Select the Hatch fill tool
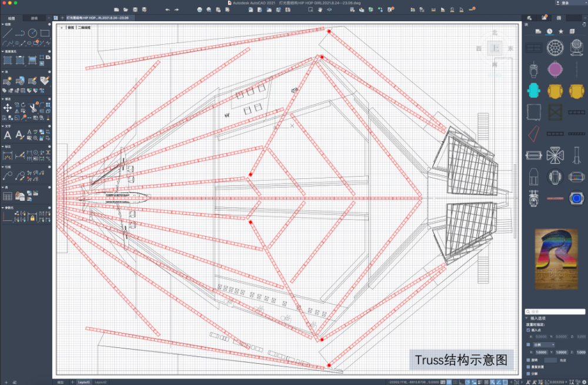The image size is (588, 385). (x=7, y=60)
